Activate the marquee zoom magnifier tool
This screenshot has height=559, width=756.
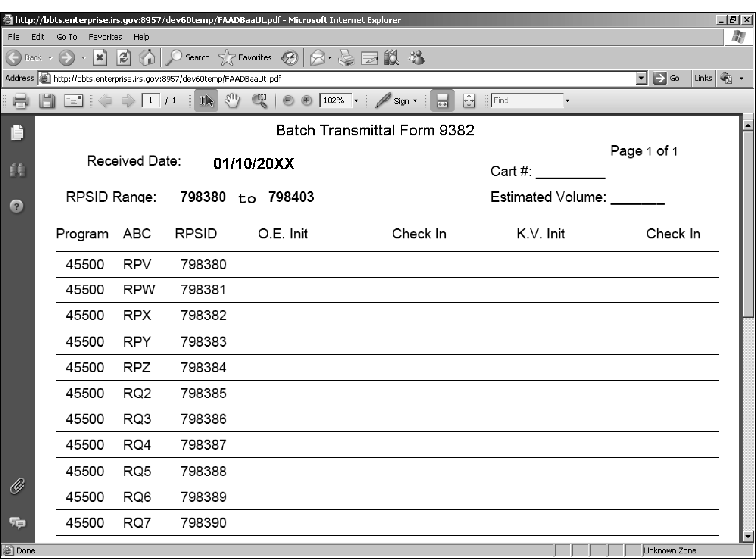pos(260,101)
